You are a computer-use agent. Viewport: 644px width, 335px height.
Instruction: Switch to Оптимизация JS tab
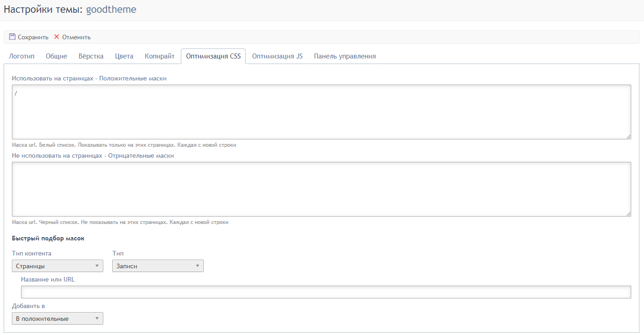[x=277, y=56]
